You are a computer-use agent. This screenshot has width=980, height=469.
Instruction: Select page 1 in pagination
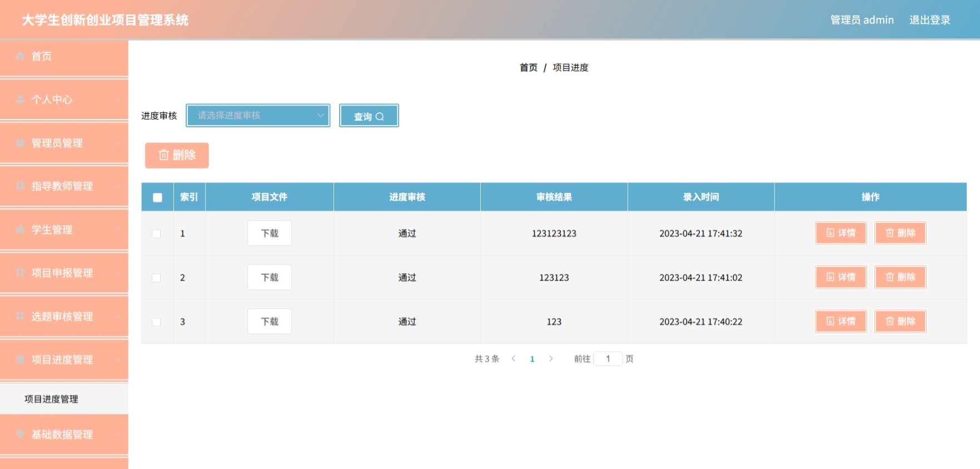(532, 359)
